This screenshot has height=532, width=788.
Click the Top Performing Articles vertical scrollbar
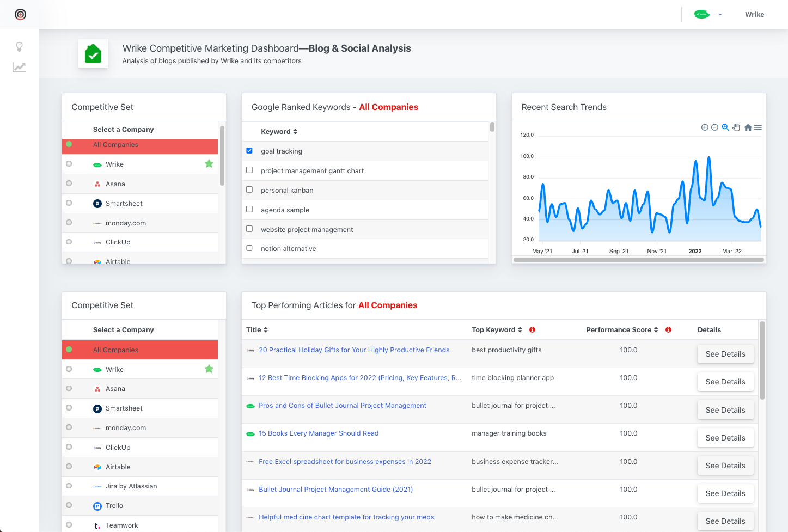point(762,360)
